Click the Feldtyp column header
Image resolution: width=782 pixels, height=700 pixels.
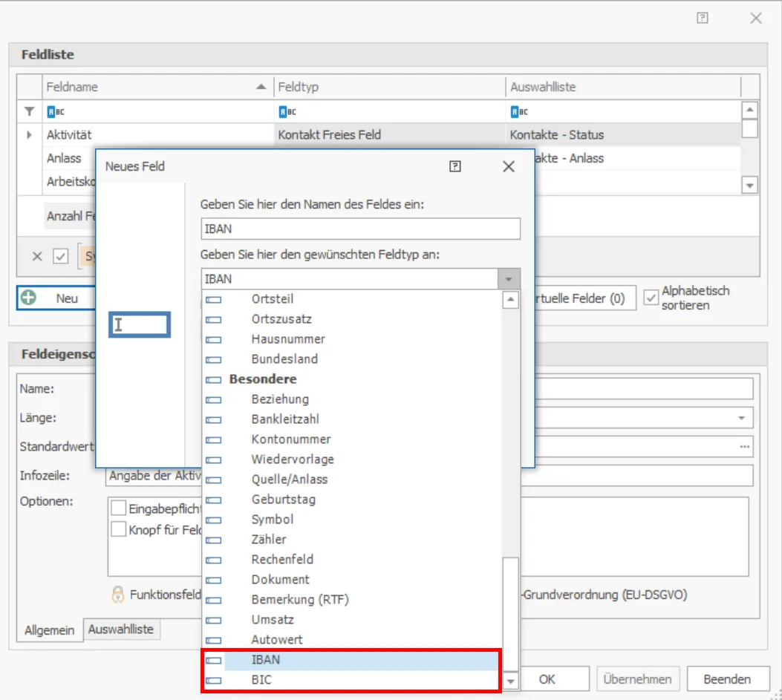pyautogui.click(x=389, y=87)
